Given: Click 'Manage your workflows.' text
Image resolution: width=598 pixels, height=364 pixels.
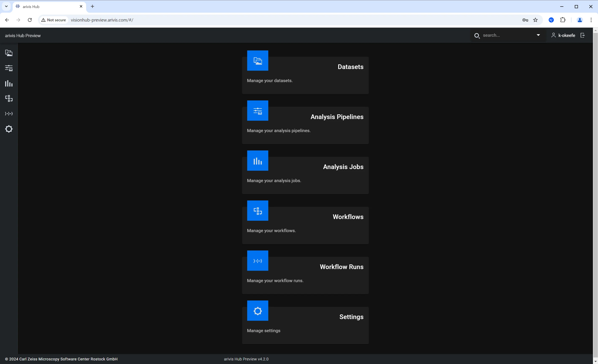Looking at the screenshot, I should click(x=271, y=230).
